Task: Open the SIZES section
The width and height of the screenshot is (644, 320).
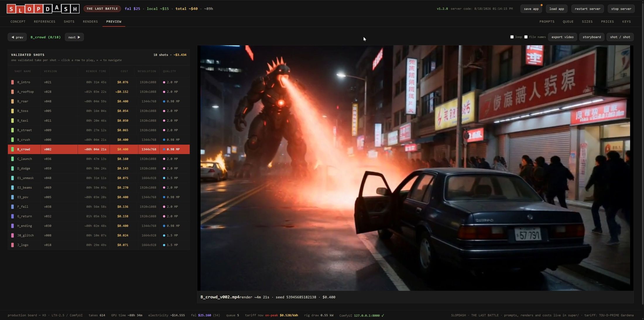Action: 587,22
